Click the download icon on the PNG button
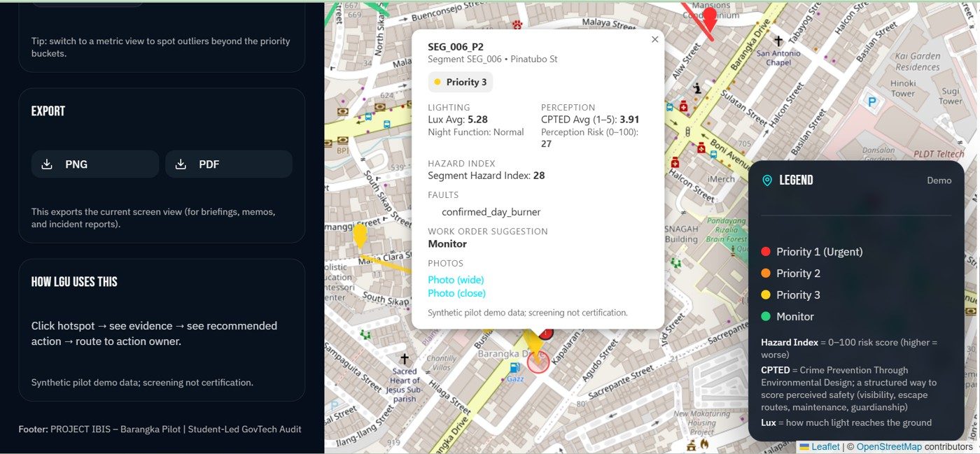This screenshot has width=980, height=454. click(x=47, y=164)
